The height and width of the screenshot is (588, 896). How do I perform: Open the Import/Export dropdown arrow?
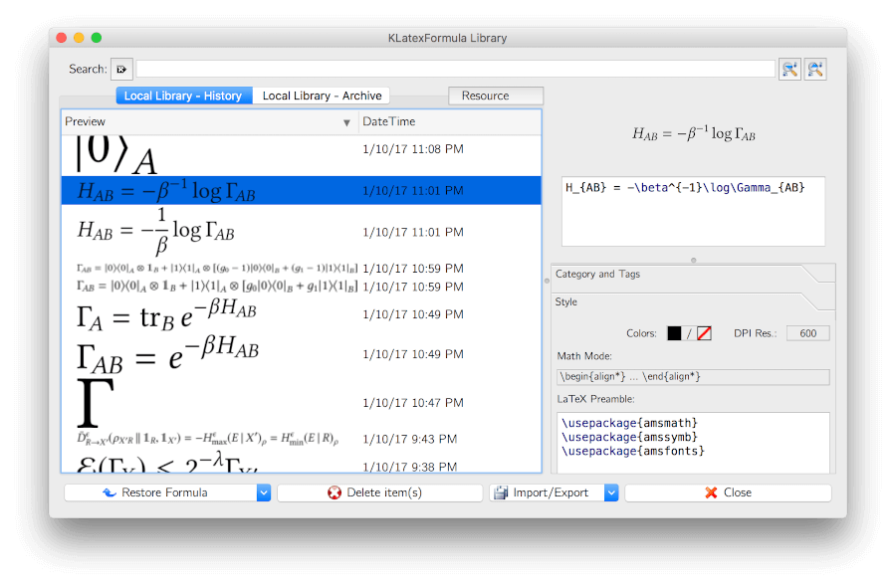(611, 492)
